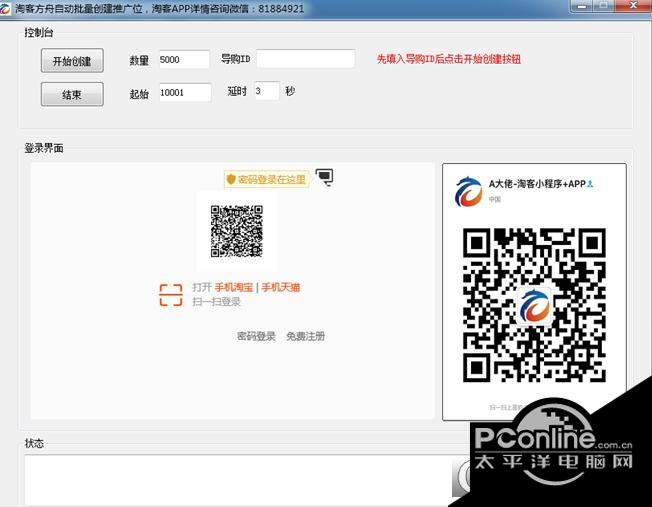Click the person icon after APP name

point(590,184)
